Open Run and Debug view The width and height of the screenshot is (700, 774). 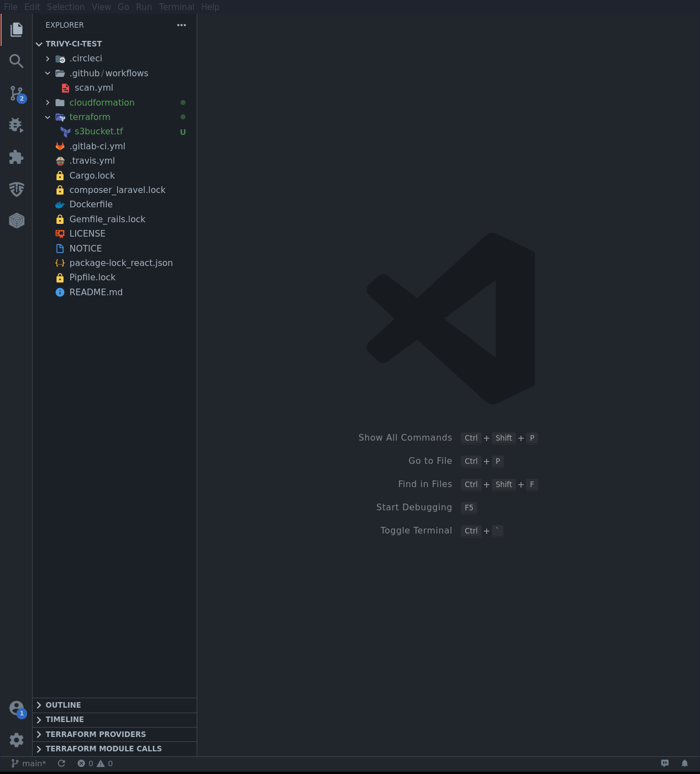pos(17,125)
